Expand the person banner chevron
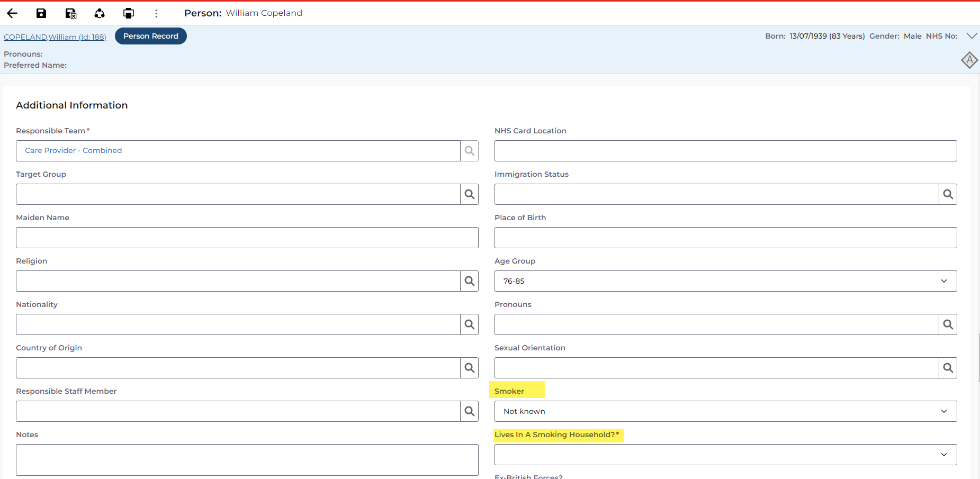This screenshot has width=980, height=479. click(972, 36)
